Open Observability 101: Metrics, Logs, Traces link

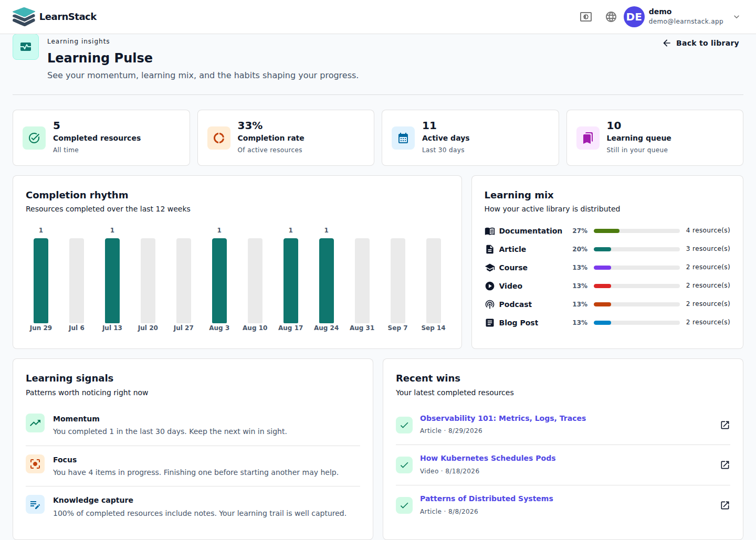pos(503,418)
